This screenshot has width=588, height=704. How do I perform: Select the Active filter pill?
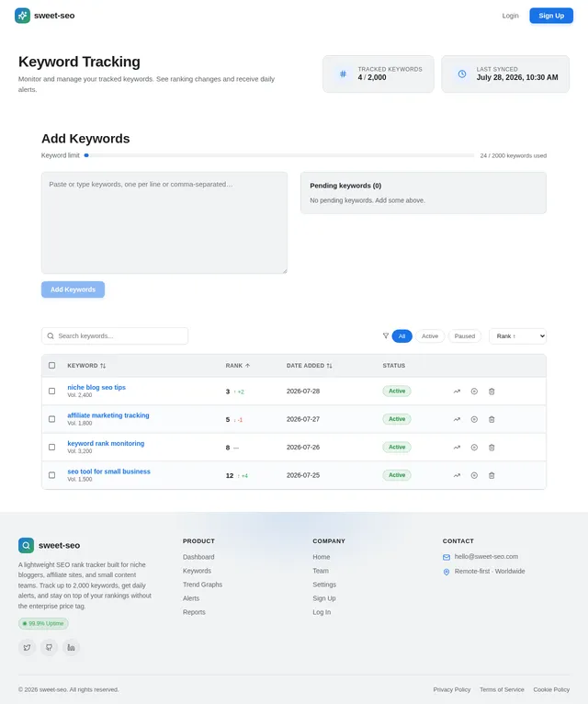pos(430,336)
